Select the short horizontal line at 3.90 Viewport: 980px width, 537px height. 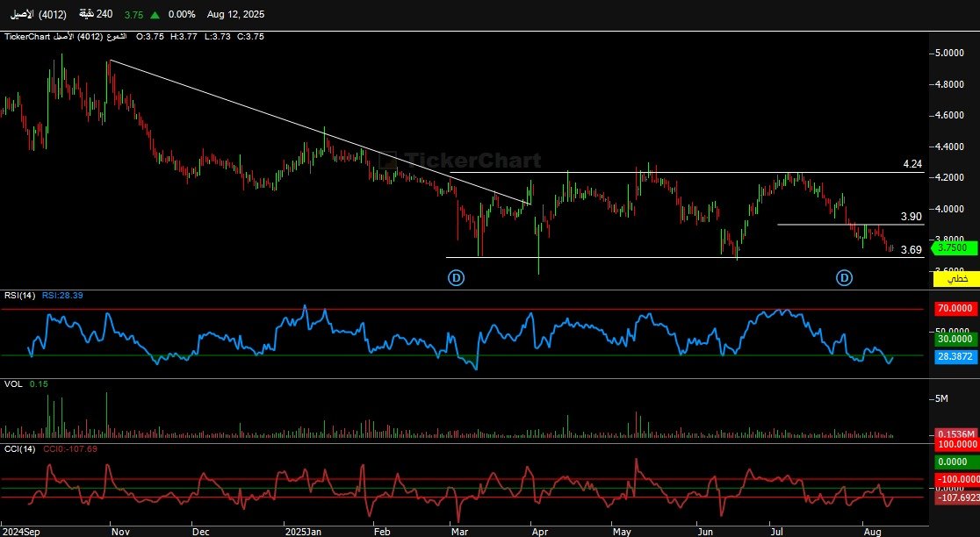point(851,224)
